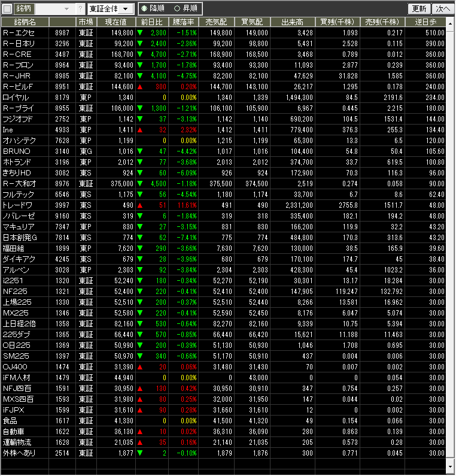Click the red up arrow in Ine row
This screenshot has width=456, height=476.
(x=140, y=130)
